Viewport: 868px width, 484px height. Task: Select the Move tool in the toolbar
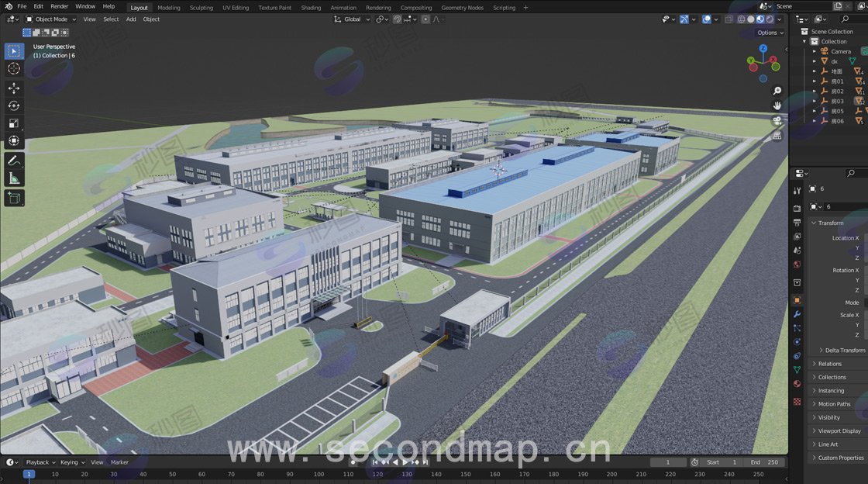(14, 88)
